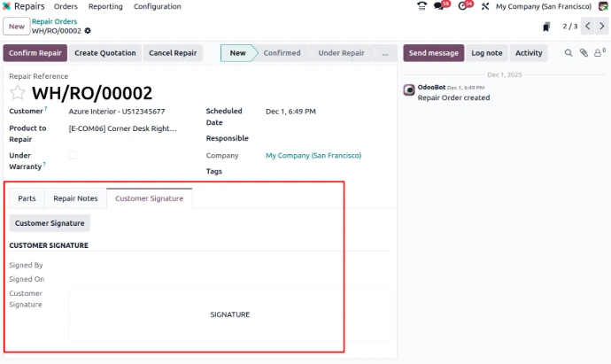Open the My Company (San Francisco) switcher

coord(545,6)
